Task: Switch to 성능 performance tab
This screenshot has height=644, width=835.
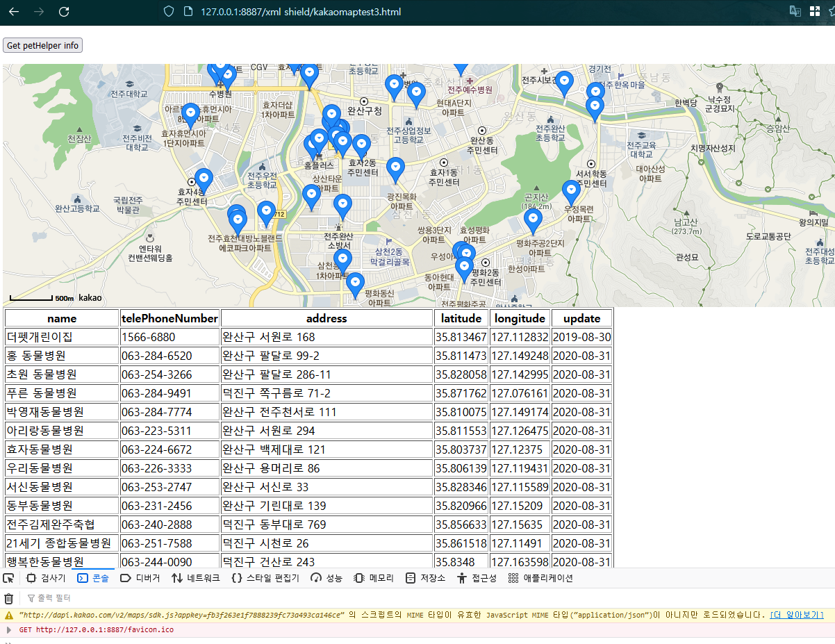Action: [327, 578]
